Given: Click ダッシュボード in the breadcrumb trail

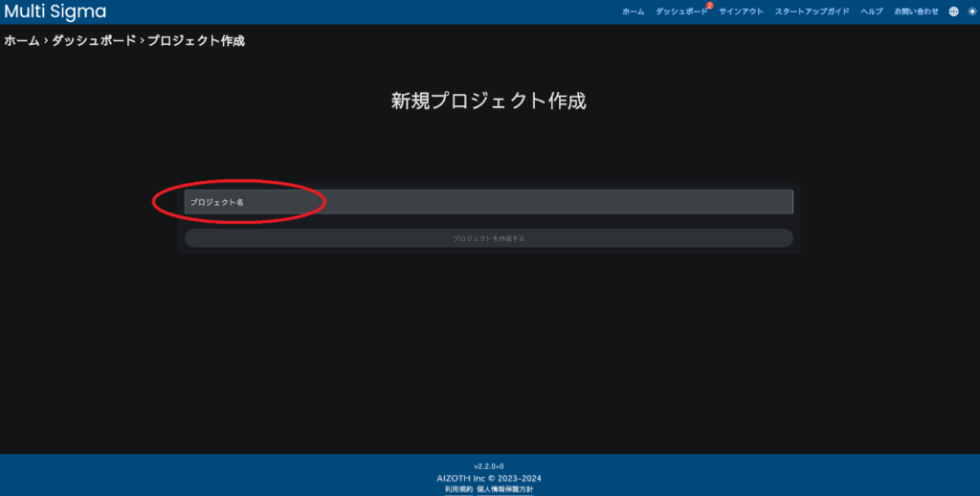Looking at the screenshot, I should coord(93,41).
